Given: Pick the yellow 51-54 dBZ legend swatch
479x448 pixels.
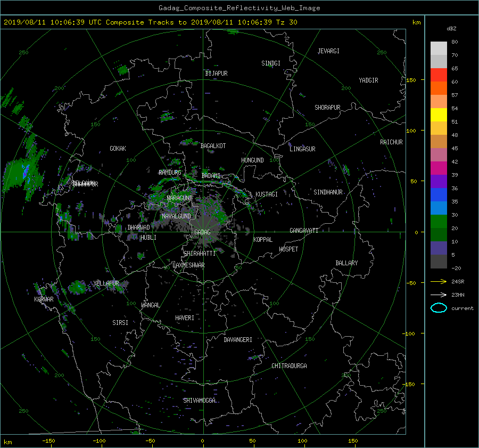Looking at the screenshot, I should click(x=439, y=115).
